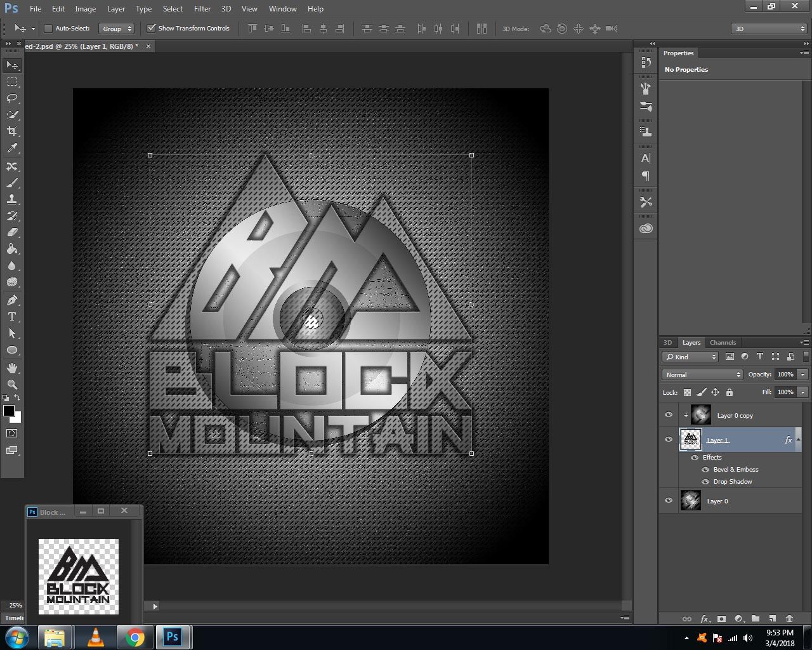
Task: Toggle lock all padlock icon
Action: tap(730, 392)
